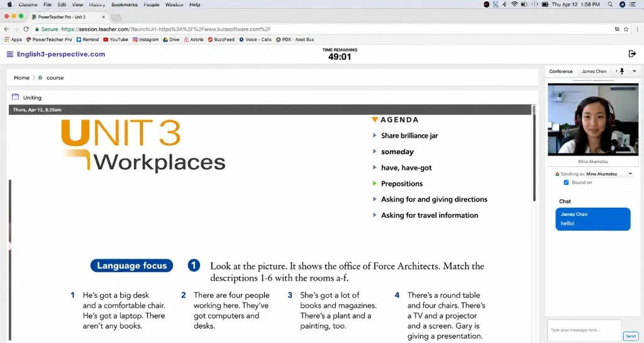Open Chrome's three-dot menu
The width and height of the screenshot is (644, 343).
coord(637,29)
